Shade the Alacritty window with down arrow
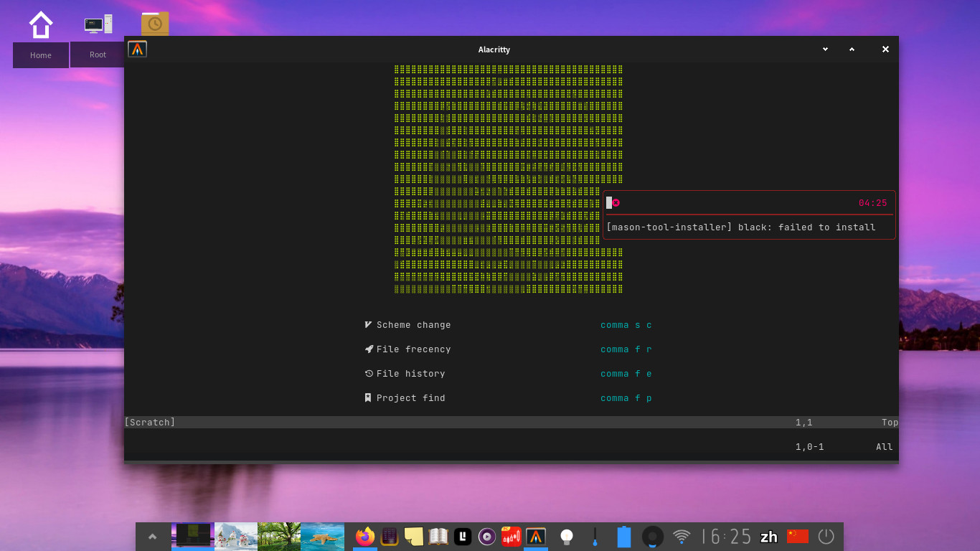The height and width of the screenshot is (551, 980). point(825,49)
